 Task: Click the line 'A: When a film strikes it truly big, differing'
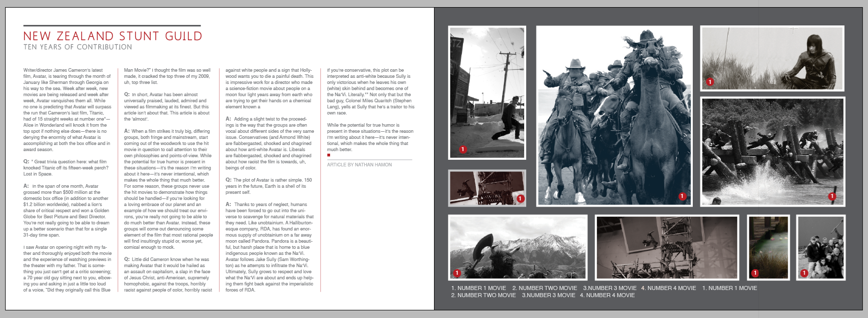[x=167, y=131]
